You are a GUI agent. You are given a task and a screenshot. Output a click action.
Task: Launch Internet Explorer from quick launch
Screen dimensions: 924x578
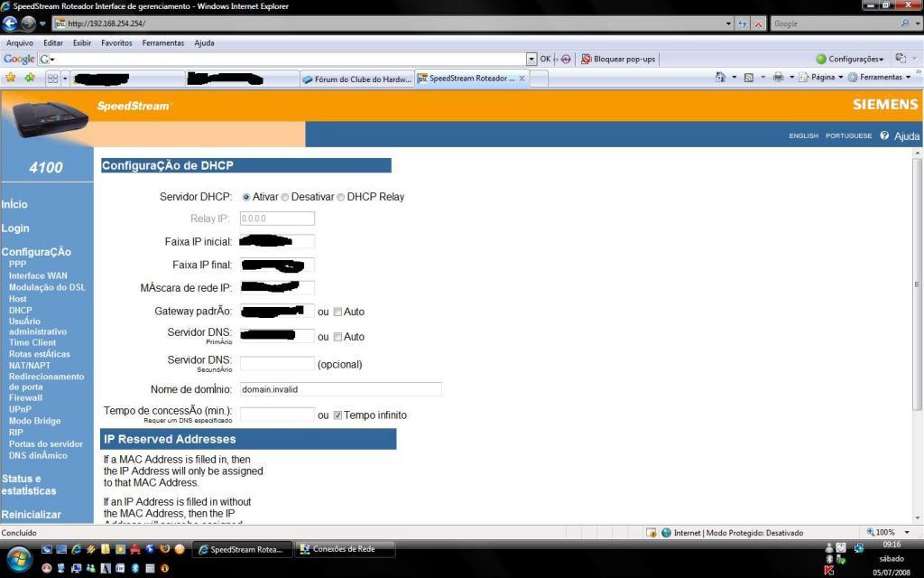pos(76,549)
